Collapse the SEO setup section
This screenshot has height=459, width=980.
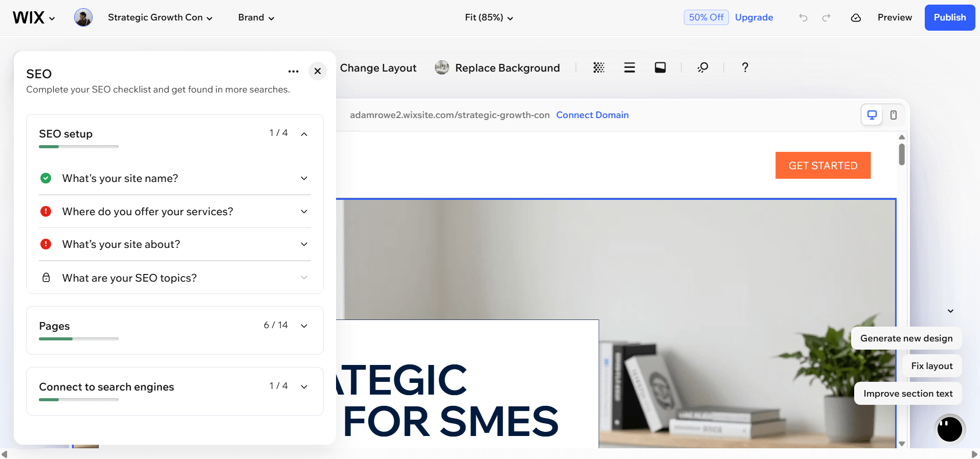click(x=304, y=134)
